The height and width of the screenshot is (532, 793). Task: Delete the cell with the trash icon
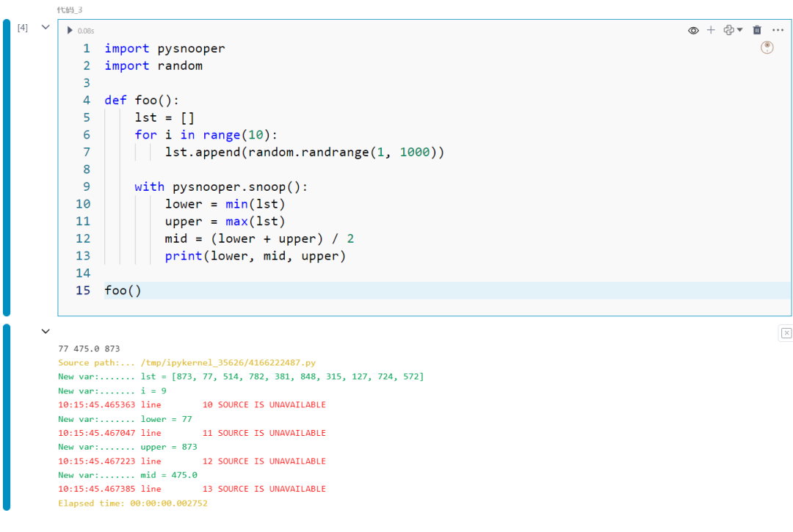(x=756, y=30)
